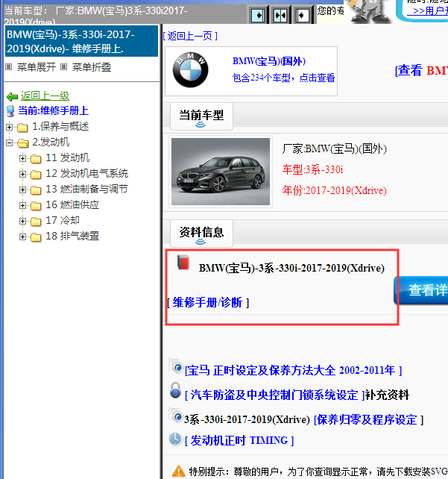Open the 保养归零及程序设定 link
The image size is (448, 479).
click(369, 420)
